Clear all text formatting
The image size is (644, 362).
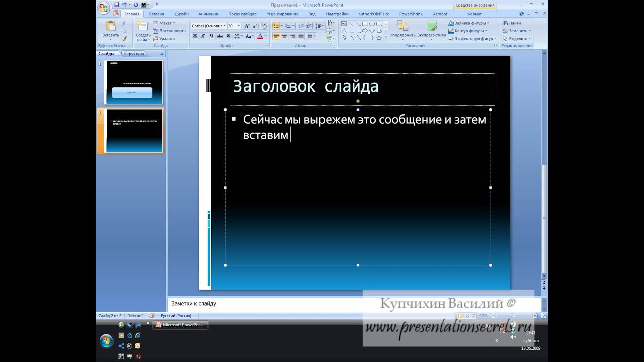pos(264,26)
